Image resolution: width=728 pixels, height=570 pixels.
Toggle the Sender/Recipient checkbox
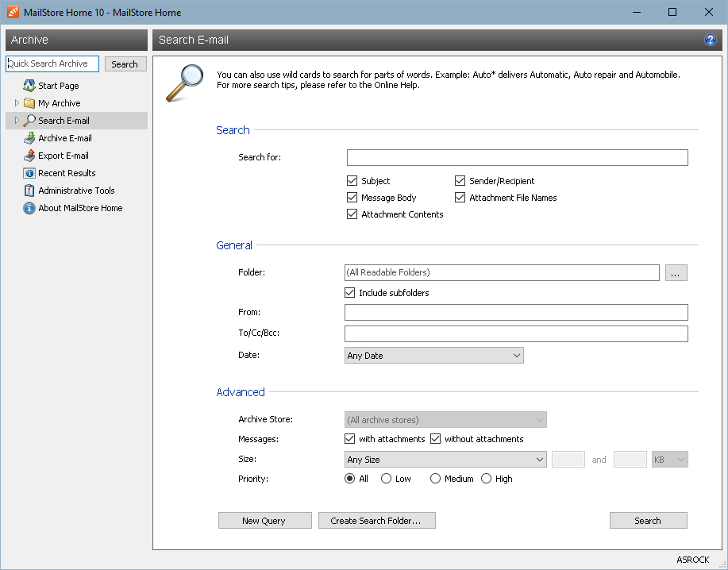coord(460,180)
